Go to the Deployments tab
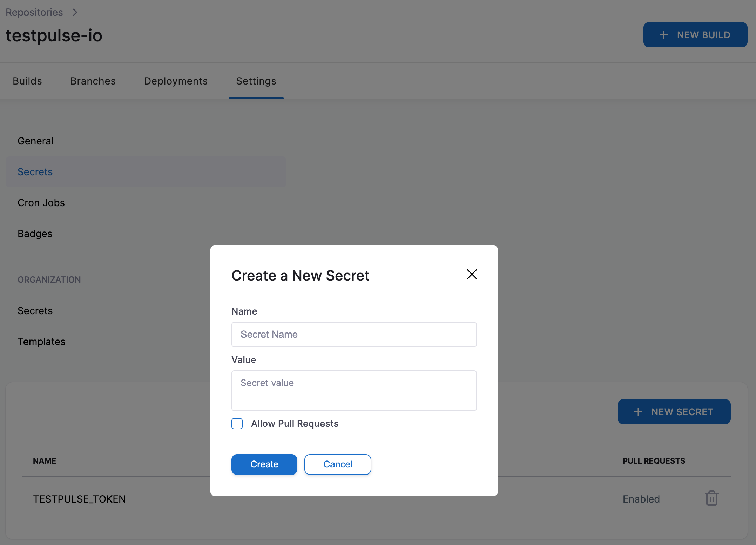This screenshot has height=545, width=756. pos(176,81)
